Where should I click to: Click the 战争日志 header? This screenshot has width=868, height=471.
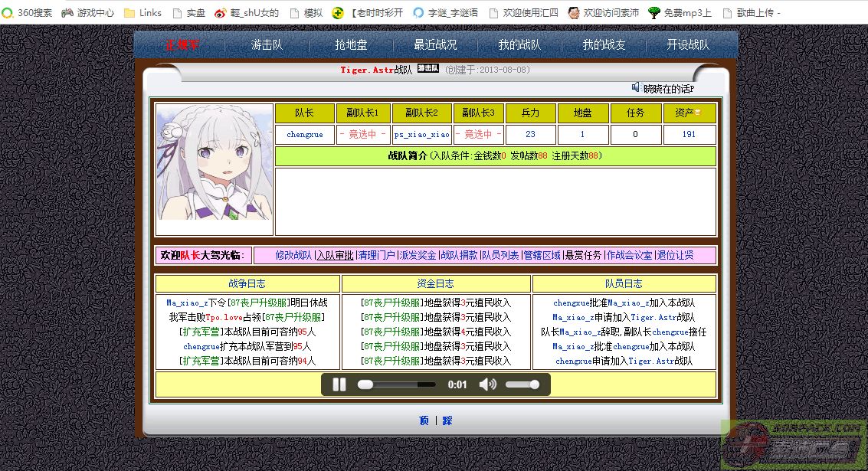tap(247, 283)
